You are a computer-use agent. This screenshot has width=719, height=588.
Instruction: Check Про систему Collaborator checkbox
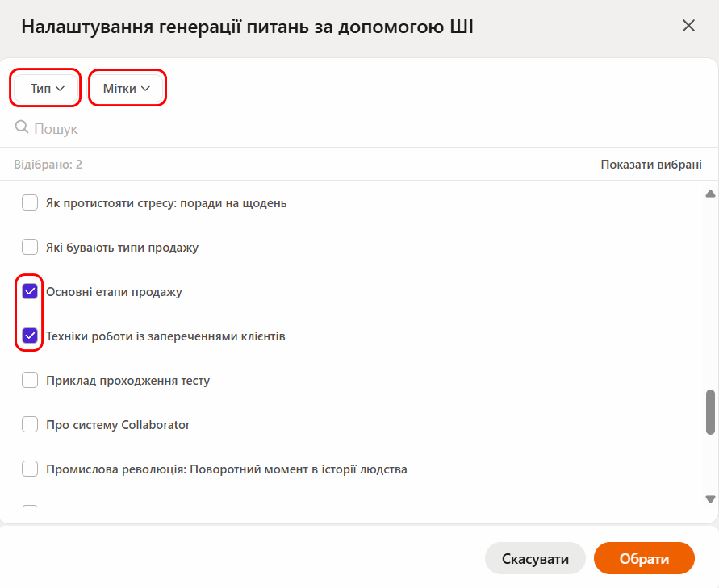click(x=30, y=424)
